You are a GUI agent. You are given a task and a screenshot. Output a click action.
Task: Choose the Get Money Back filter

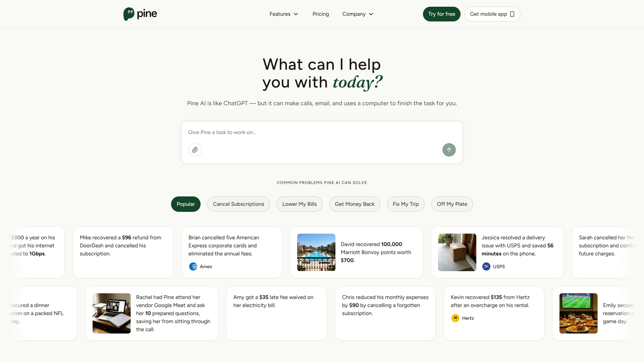click(355, 204)
